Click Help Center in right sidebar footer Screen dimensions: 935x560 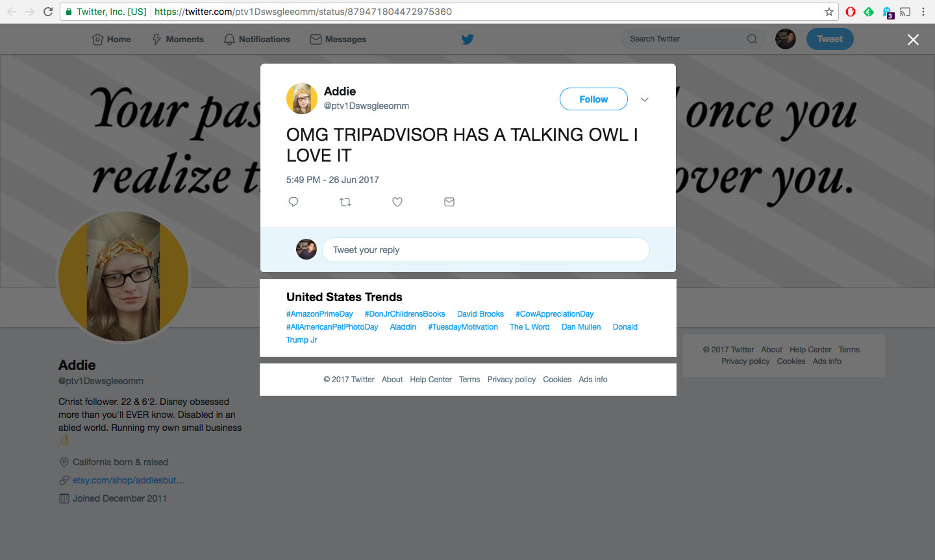[x=810, y=350]
